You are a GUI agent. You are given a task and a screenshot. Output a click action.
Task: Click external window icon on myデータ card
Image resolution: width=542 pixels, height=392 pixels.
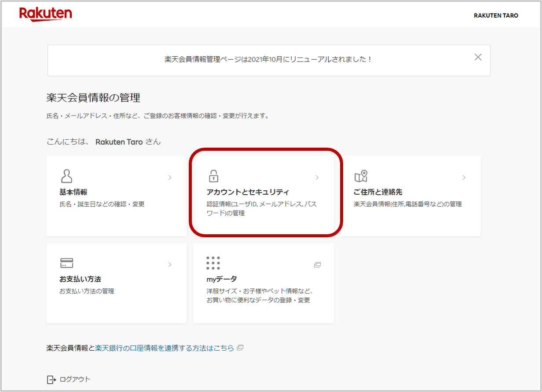(x=317, y=265)
